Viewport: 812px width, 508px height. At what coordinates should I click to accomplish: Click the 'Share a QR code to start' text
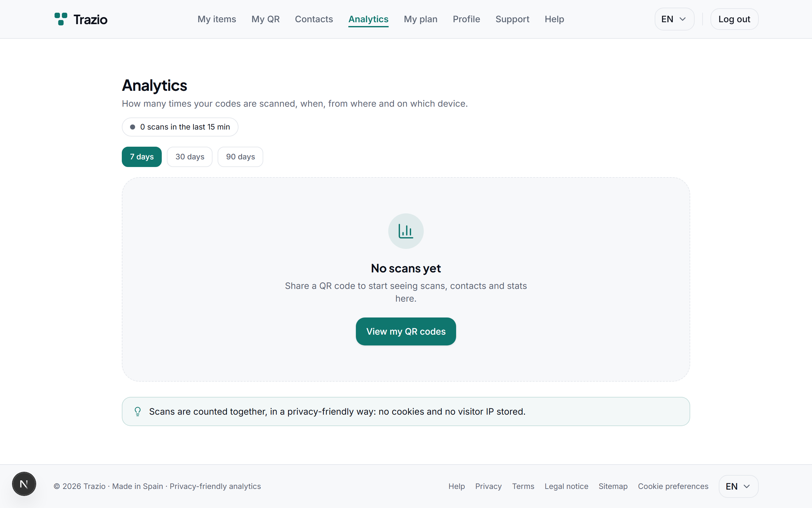tap(406, 292)
